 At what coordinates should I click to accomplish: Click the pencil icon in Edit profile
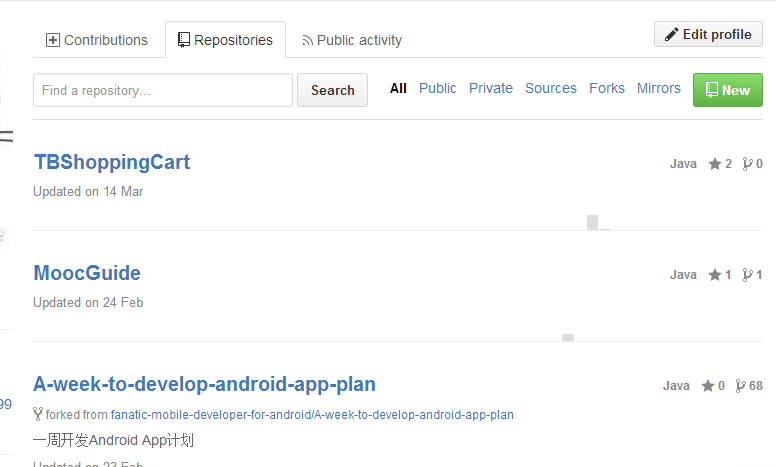672,34
